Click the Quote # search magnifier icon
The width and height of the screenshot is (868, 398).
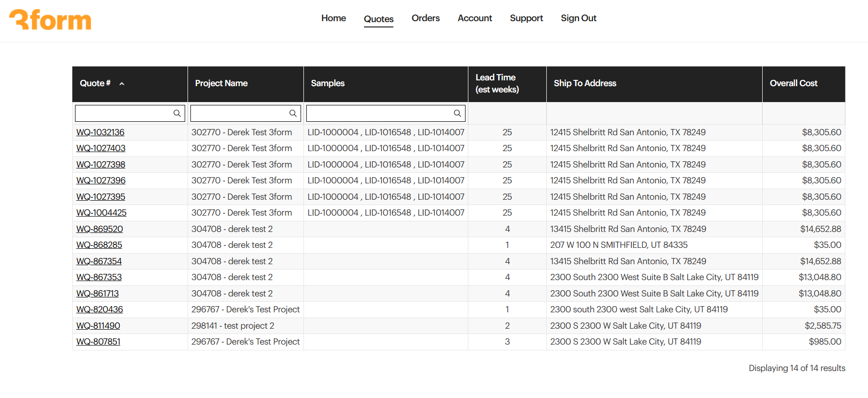pos(177,113)
